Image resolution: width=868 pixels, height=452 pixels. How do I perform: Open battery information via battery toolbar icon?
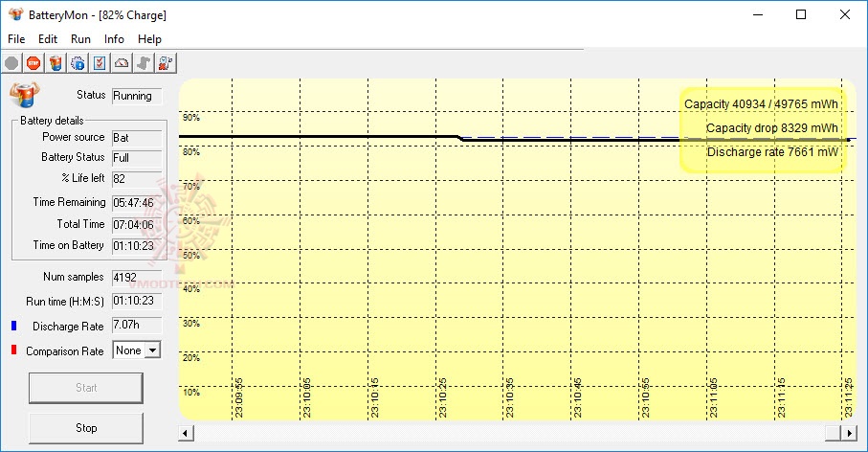point(56,63)
